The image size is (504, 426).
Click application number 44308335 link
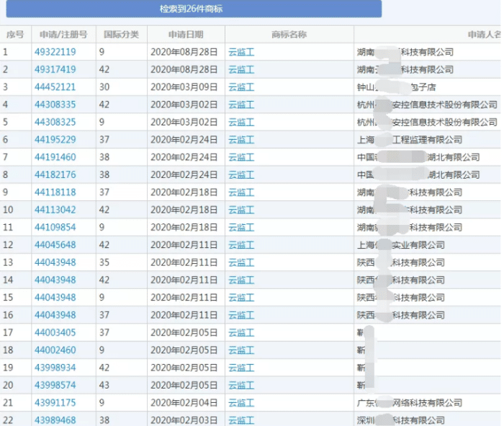55,105
